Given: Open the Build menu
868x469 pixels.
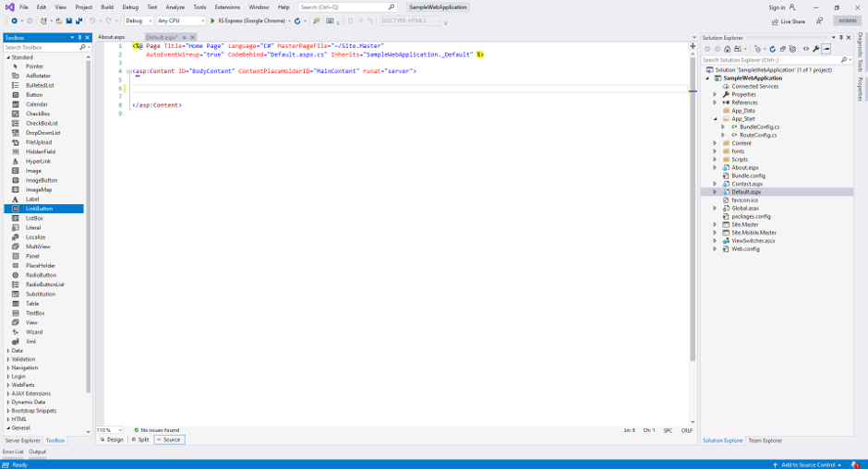Looking at the screenshot, I should pyautogui.click(x=107, y=7).
